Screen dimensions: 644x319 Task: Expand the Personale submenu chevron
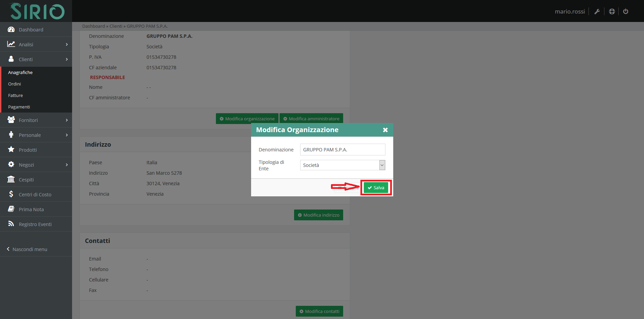67,135
